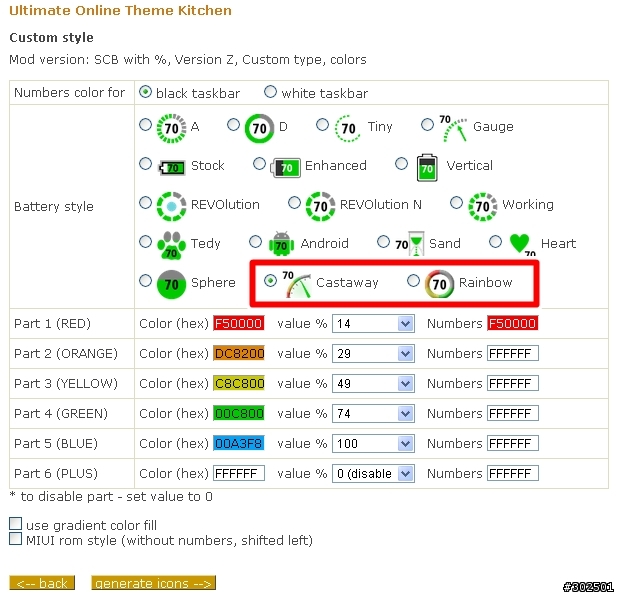Click the Part 2 orange DC8200 color field
The width and height of the screenshot is (620, 595).
coord(239,353)
